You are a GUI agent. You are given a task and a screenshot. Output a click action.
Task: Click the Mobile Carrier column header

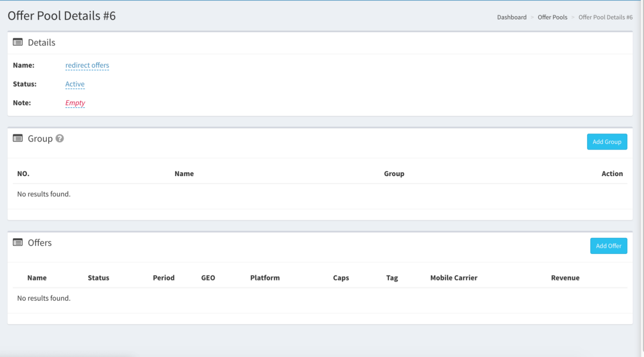[454, 278]
